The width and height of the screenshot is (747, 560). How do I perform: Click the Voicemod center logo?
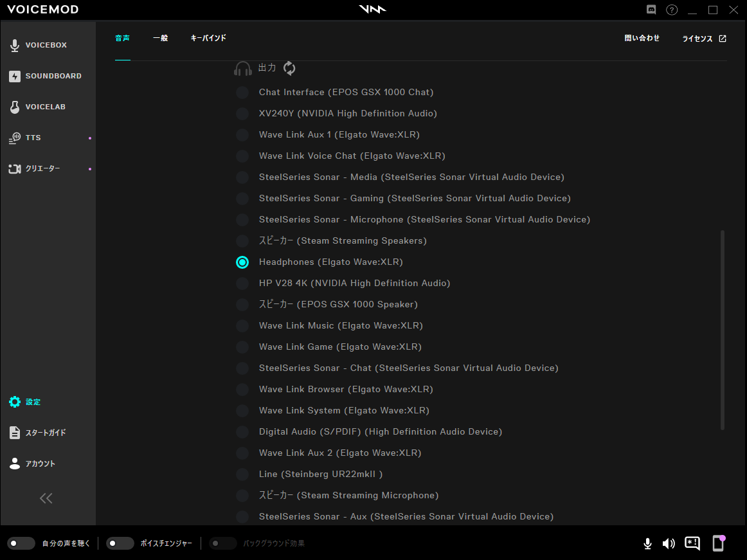373,9
